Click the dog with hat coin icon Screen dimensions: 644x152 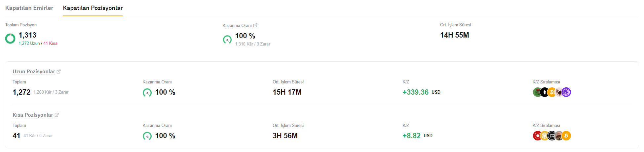click(x=559, y=136)
